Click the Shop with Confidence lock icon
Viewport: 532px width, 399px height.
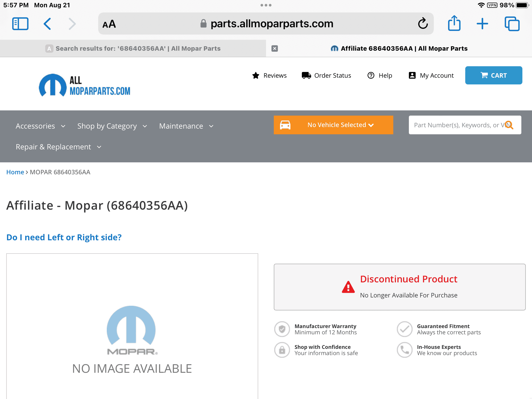[282, 350]
